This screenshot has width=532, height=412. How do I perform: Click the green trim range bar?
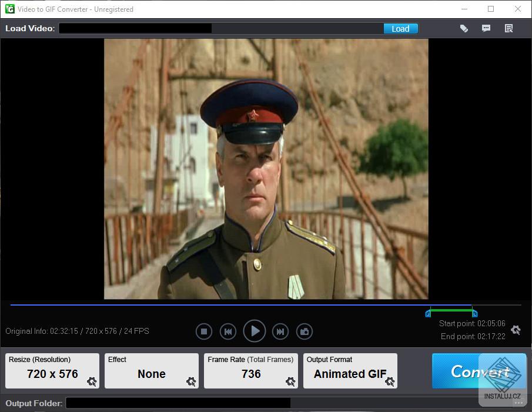coord(451,310)
